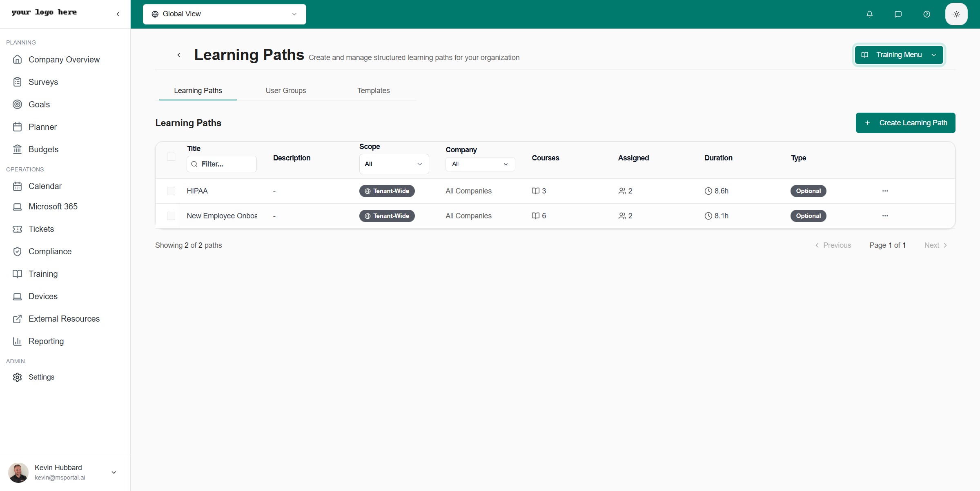Open the Company filter dropdown
The width and height of the screenshot is (980, 491).
click(480, 164)
